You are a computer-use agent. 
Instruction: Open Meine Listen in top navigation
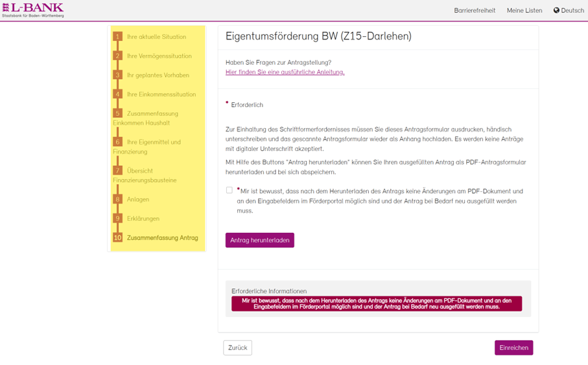[x=524, y=10]
